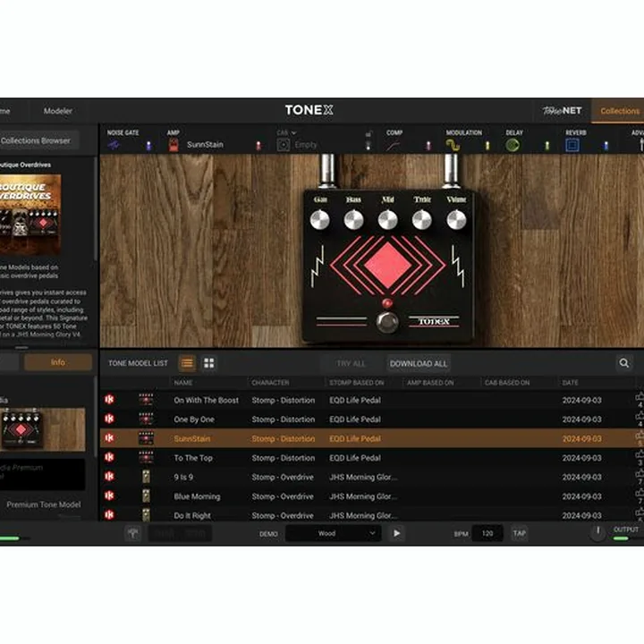644x644 pixels.
Task: Sort by the CHARACTER column header
Action: click(270, 383)
